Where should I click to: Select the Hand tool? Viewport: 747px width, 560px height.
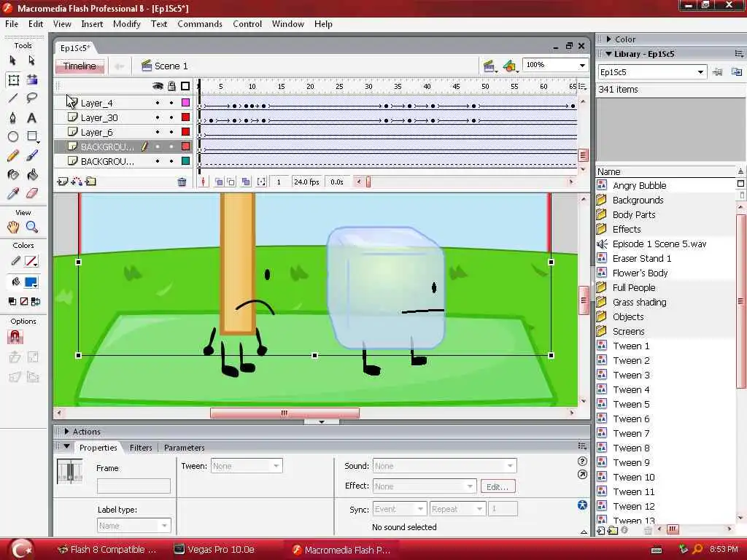tap(13, 227)
